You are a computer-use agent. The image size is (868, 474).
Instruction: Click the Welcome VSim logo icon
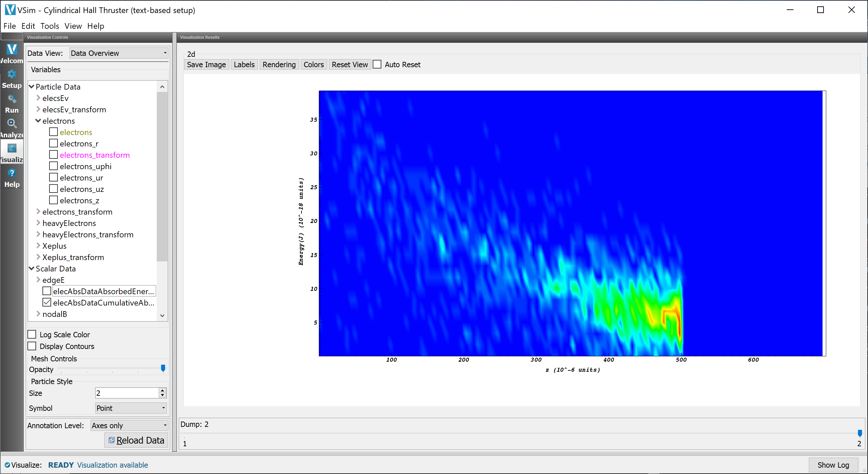pos(12,50)
